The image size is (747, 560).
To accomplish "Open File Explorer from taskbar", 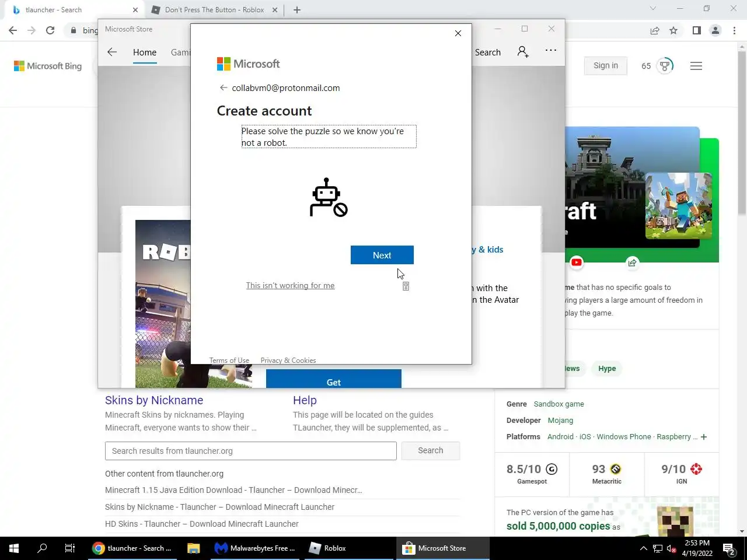I will 193,548.
